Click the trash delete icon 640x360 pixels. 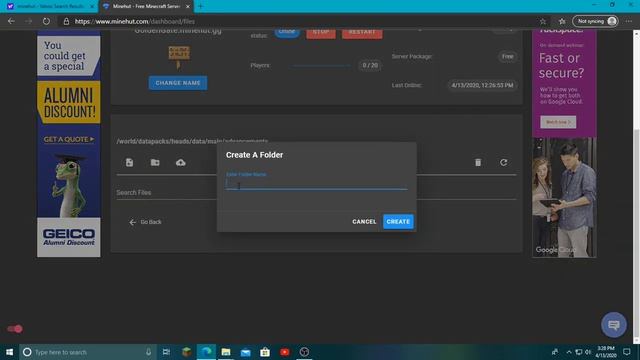pos(478,162)
